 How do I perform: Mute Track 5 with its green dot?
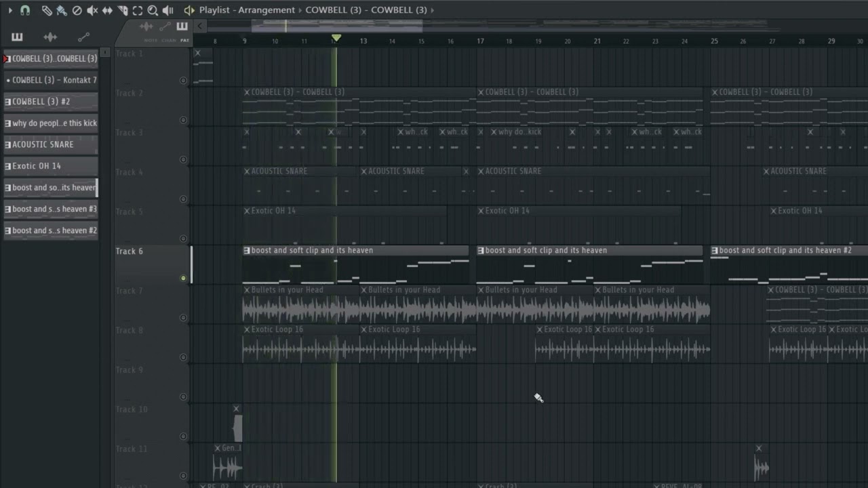click(183, 239)
